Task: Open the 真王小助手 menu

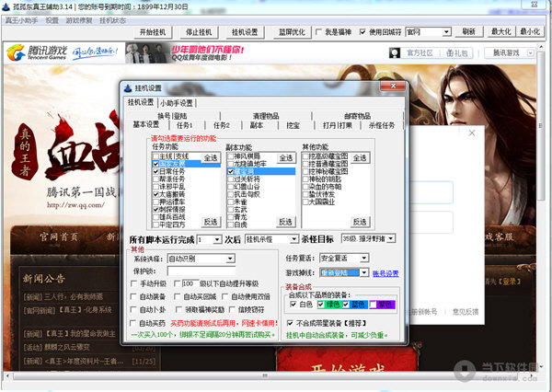Action: tap(21, 20)
